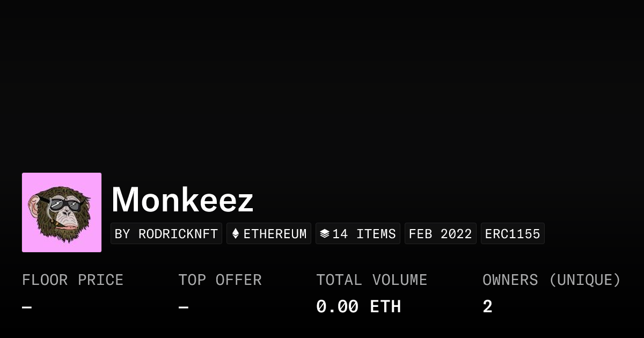Open the Monkeez collection avatar image
Screen dimensions: 644x338
[62, 212]
